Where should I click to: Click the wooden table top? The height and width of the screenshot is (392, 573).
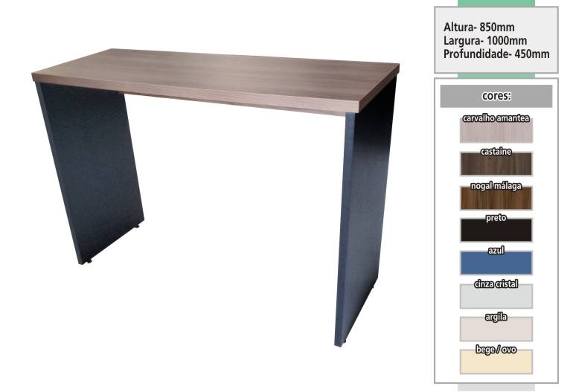point(216,80)
